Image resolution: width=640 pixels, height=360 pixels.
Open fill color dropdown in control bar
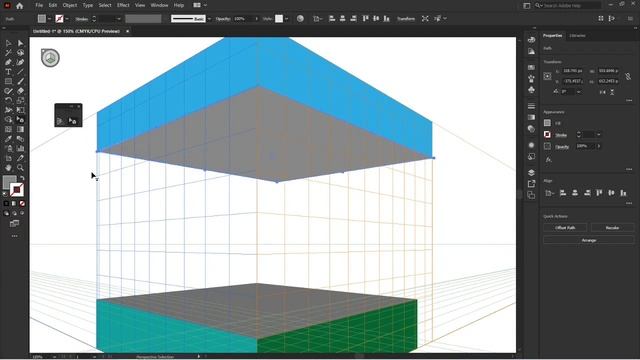click(x=49, y=19)
